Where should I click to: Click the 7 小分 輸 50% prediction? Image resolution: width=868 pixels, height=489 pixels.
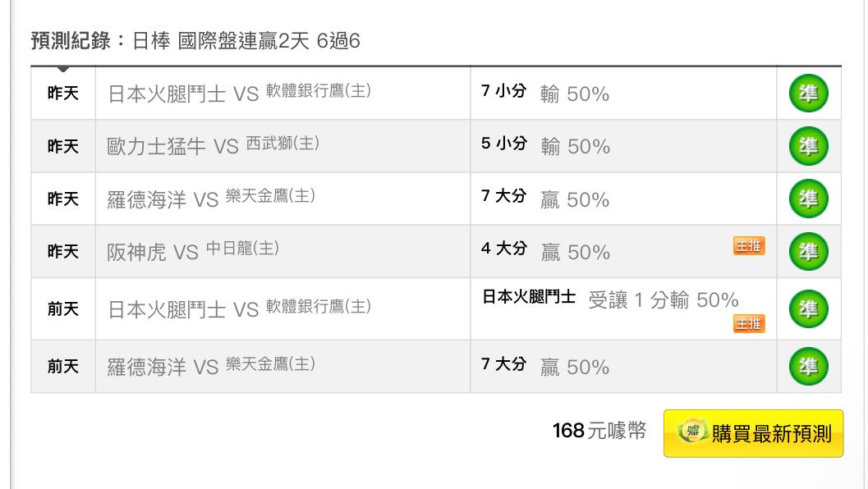click(545, 94)
